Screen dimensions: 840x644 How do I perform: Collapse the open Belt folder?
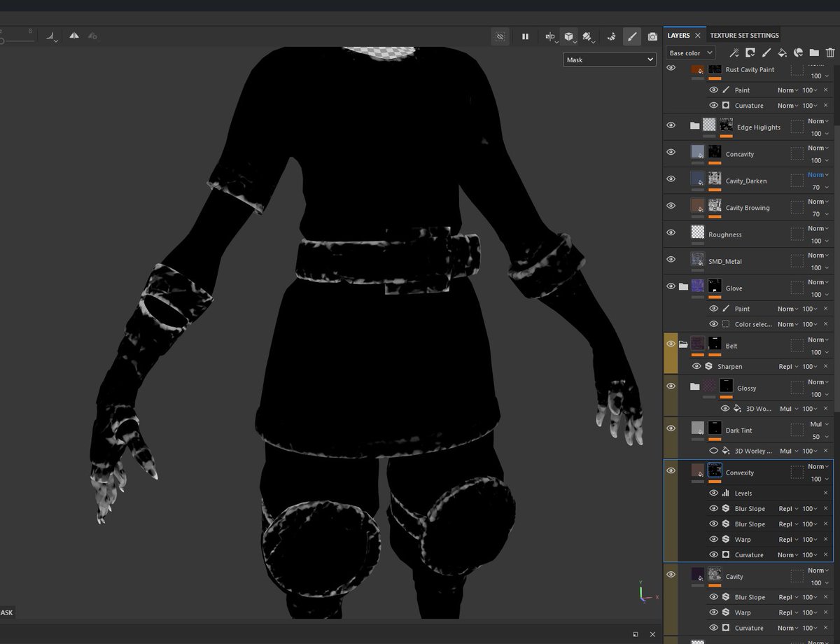683,344
